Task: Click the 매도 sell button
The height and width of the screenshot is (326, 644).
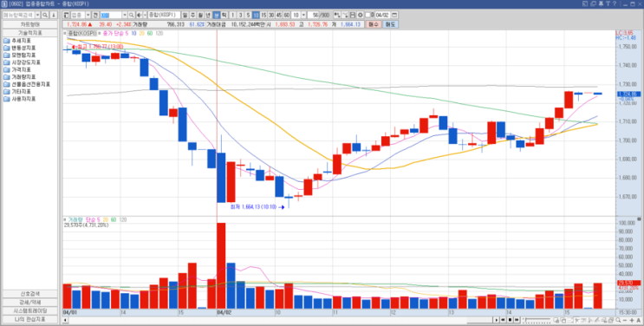Action: click(390, 24)
